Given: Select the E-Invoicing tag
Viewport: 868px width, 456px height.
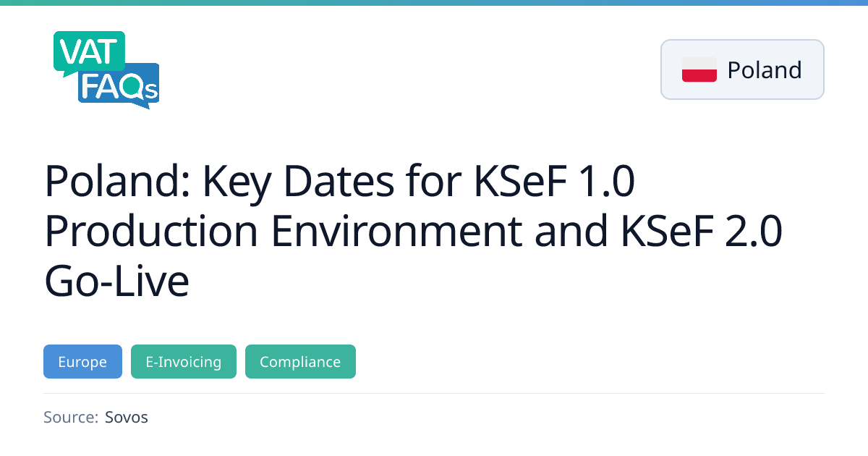Looking at the screenshot, I should point(184,362).
